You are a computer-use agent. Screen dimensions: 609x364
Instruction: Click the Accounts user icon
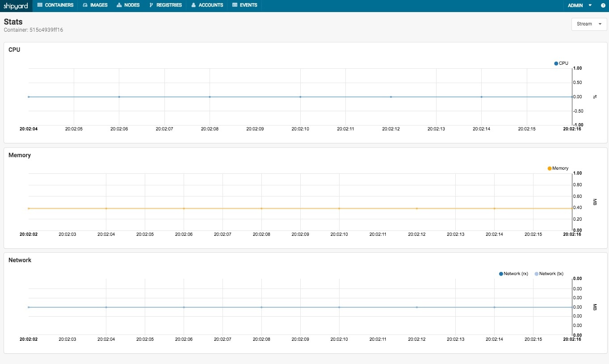(x=193, y=5)
